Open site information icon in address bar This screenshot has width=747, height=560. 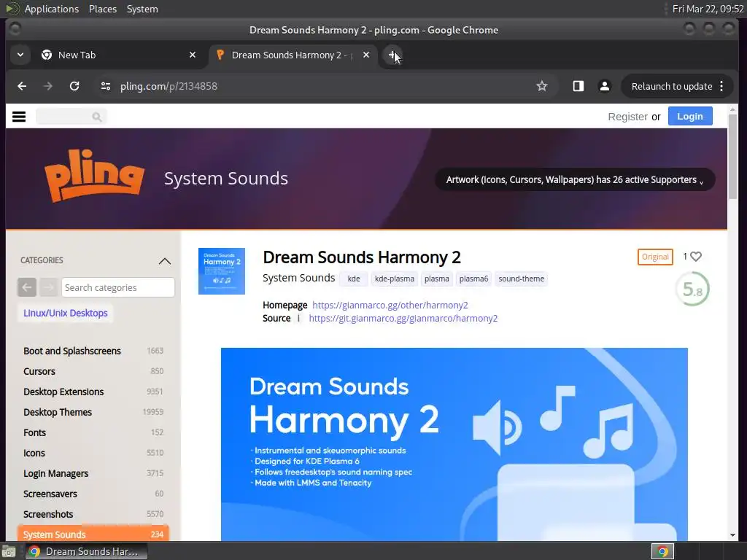click(x=106, y=86)
